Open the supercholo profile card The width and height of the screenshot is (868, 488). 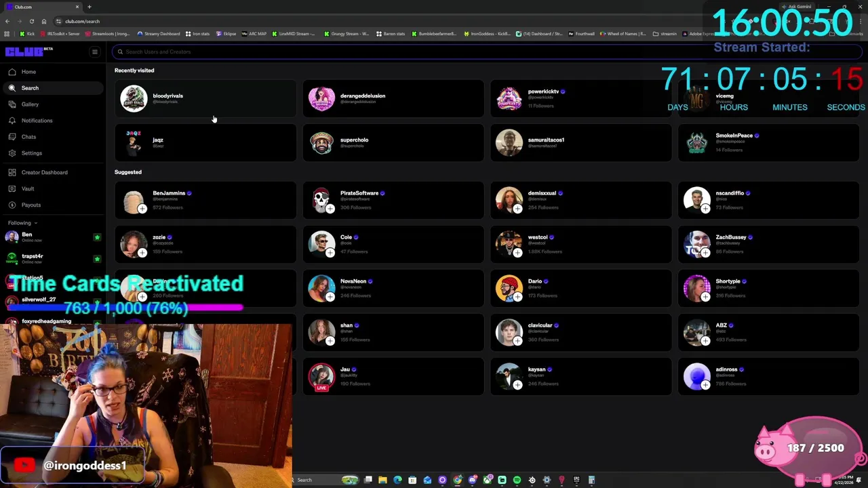click(393, 143)
